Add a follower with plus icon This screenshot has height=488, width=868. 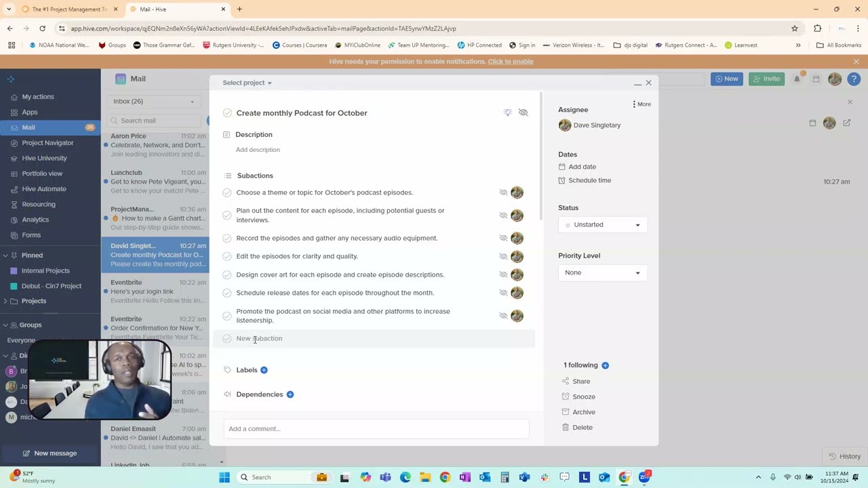coord(605,365)
